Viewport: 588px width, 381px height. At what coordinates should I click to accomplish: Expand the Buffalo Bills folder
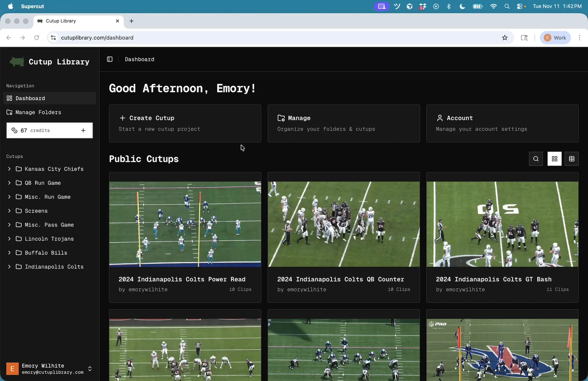point(9,253)
